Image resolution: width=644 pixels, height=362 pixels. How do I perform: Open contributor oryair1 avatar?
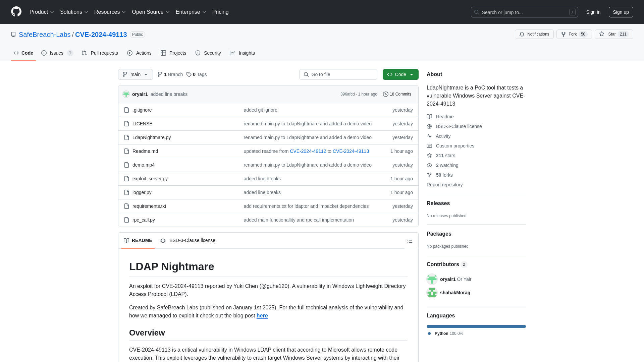(432, 279)
